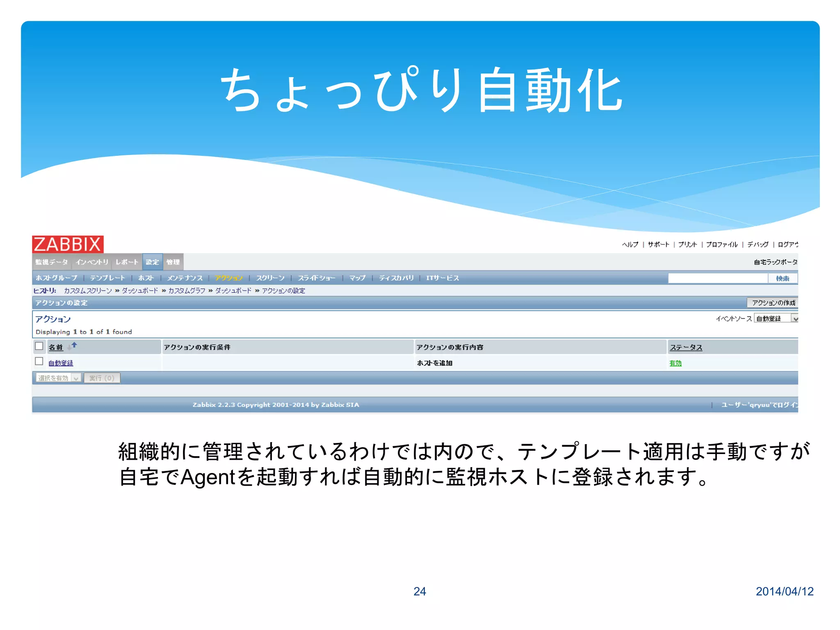Open カスタムグラフ in history breadcrumb
840x630 pixels.
187,291
